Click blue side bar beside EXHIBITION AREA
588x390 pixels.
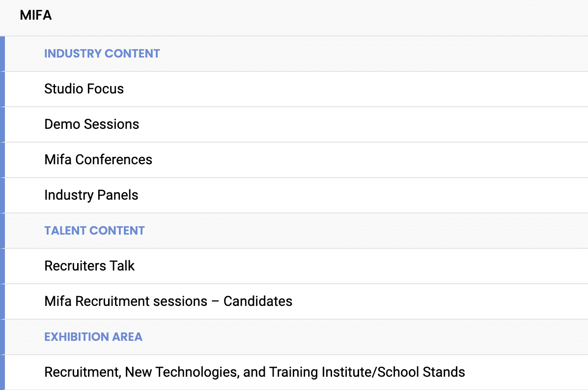(2, 337)
